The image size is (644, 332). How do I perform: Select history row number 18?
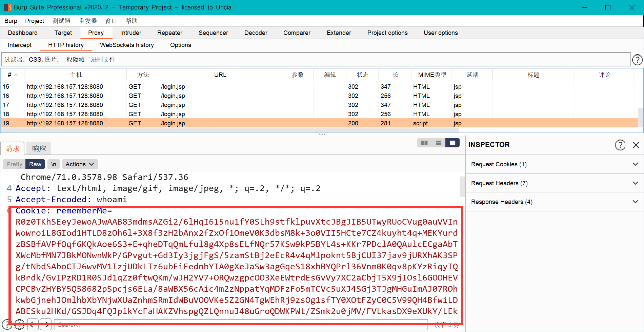(319, 114)
